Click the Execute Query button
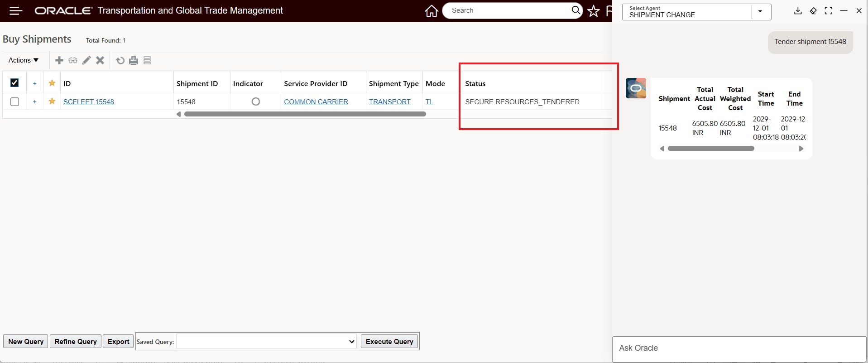 (x=389, y=341)
